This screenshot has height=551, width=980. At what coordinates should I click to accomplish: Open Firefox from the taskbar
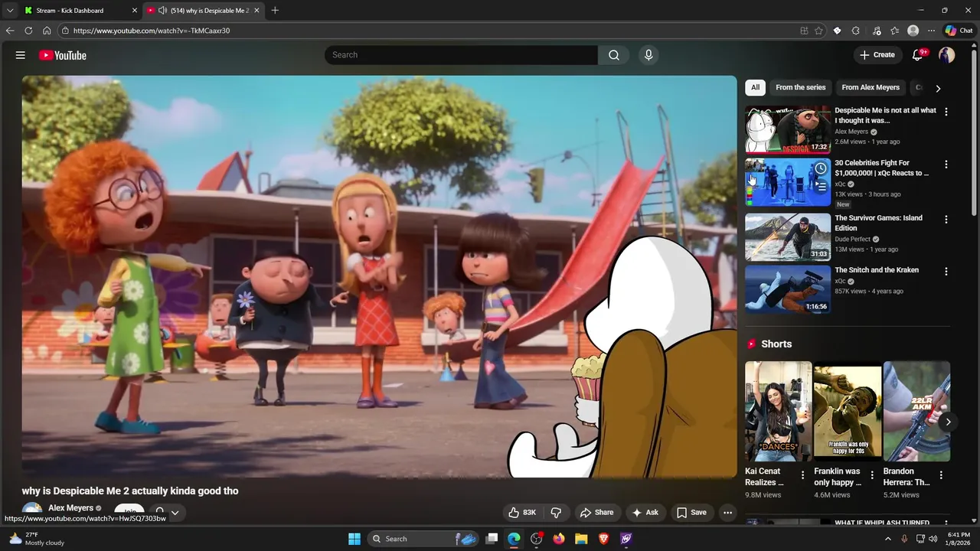(559, 539)
